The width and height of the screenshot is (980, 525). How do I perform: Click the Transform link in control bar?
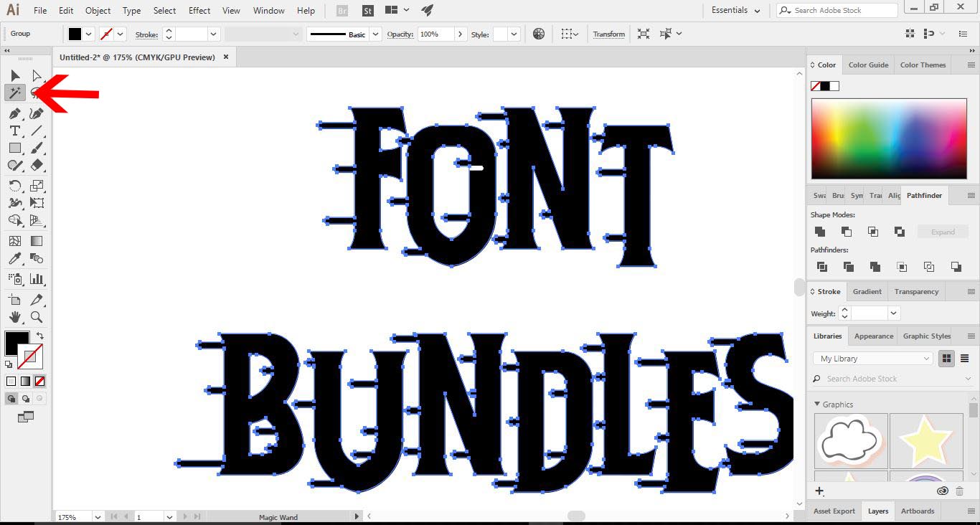609,34
